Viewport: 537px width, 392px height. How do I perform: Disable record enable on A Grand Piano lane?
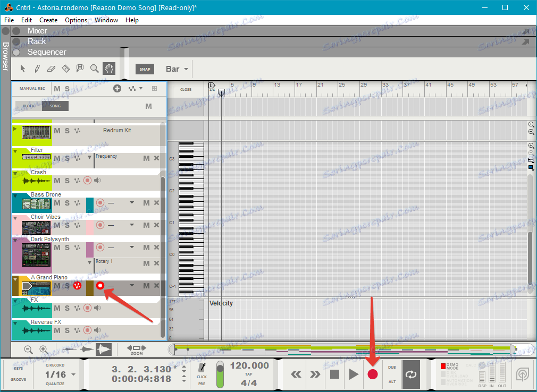(x=100, y=285)
